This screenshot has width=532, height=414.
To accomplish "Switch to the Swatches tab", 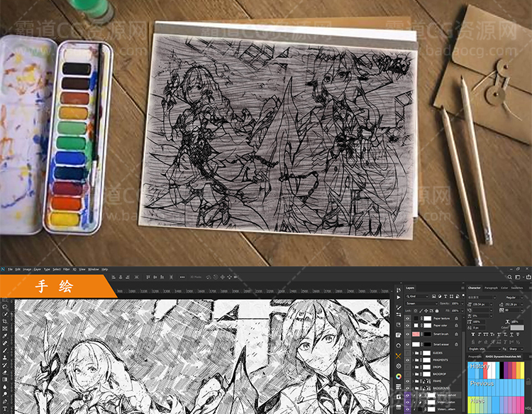I will 517,288.
